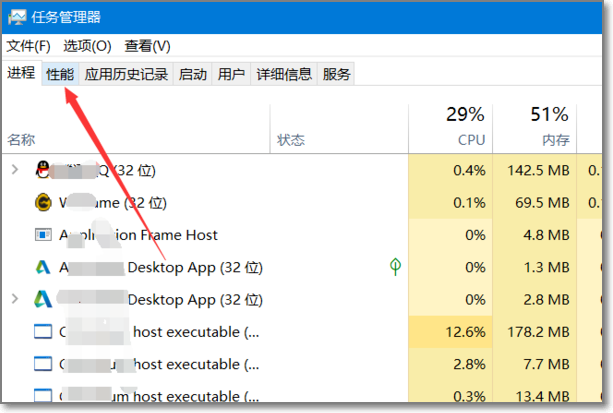Open the 查看(V) menu
The width and height of the screenshot is (613, 413).
[147, 46]
